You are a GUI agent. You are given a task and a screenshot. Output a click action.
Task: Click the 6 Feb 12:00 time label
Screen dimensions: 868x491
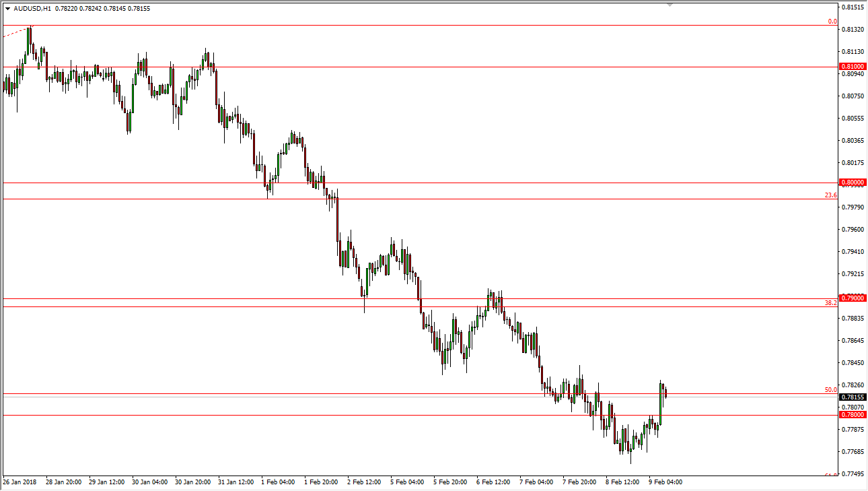[x=493, y=482]
